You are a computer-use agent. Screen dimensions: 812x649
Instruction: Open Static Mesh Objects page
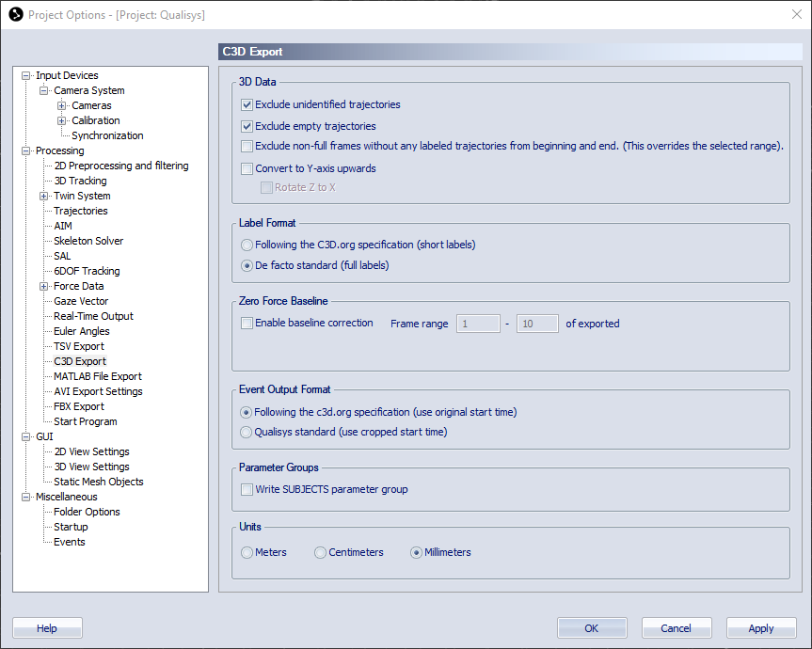pyautogui.click(x=99, y=482)
